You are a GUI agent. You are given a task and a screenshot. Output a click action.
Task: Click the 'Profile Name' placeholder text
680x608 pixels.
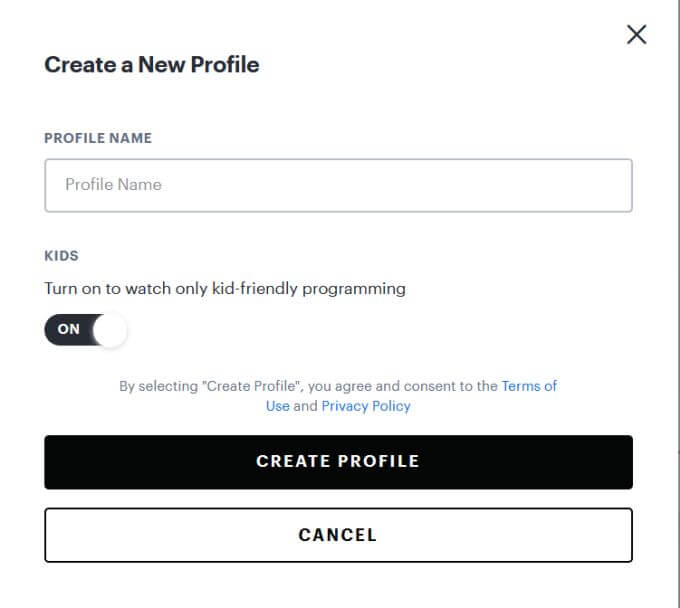113,185
